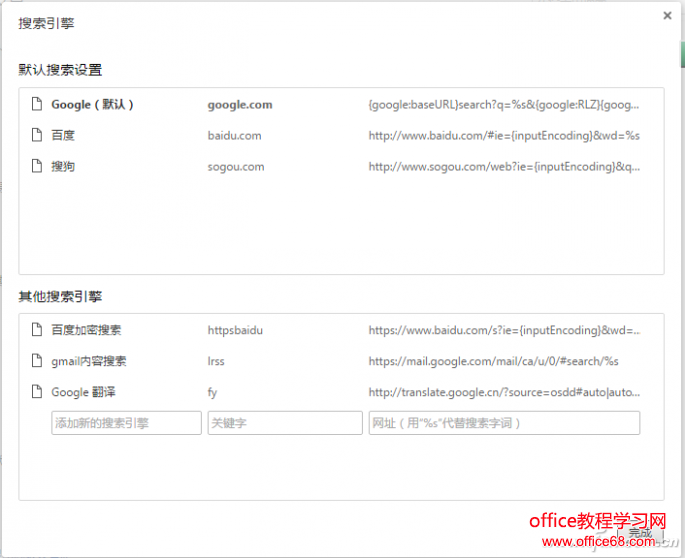The height and width of the screenshot is (558, 685).
Task: Click the baidu.com keyword
Action: tap(235, 135)
